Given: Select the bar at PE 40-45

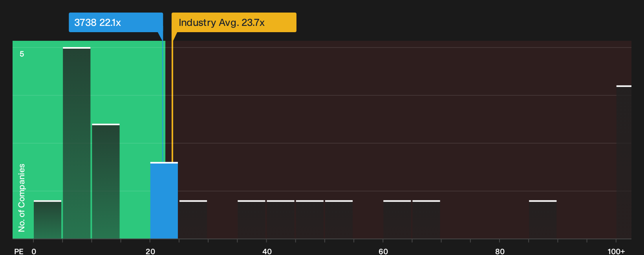Looking at the screenshot, I should click(x=280, y=220).
